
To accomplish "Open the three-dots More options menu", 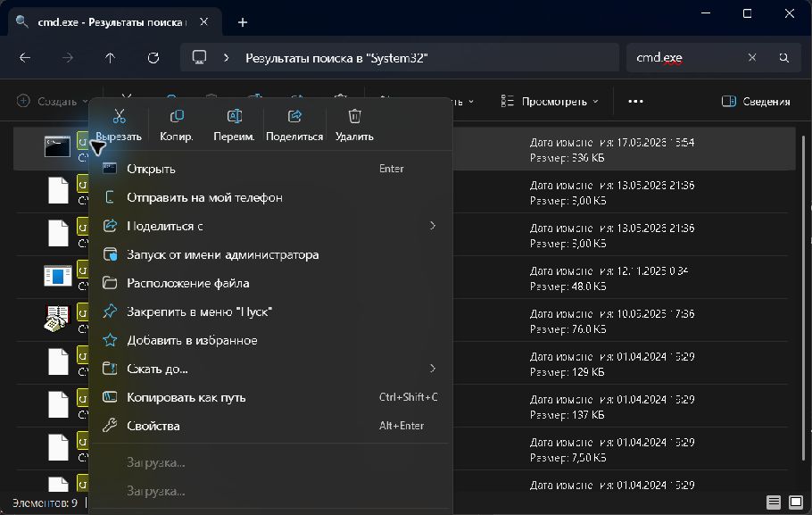I will coord(635,102).
